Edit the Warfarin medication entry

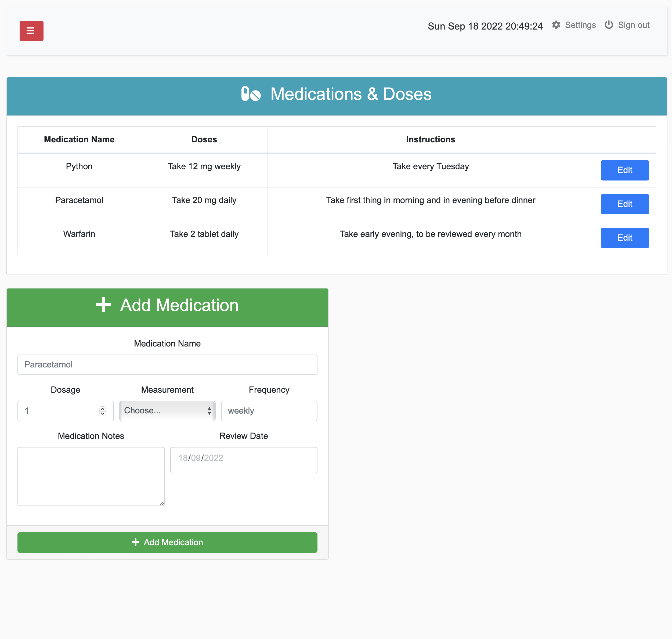(625, 237)
